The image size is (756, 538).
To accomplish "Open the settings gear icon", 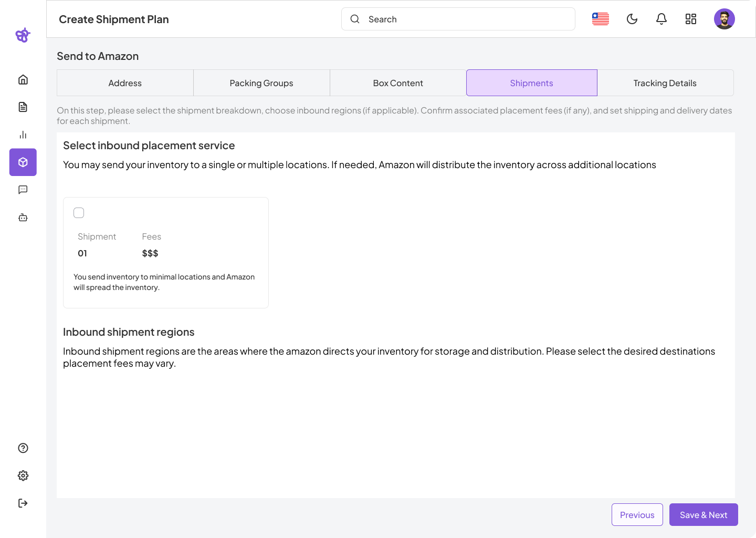I will point(23,475).
